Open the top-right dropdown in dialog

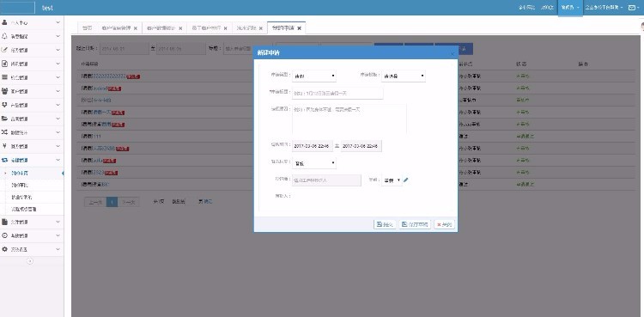[404, 76]
